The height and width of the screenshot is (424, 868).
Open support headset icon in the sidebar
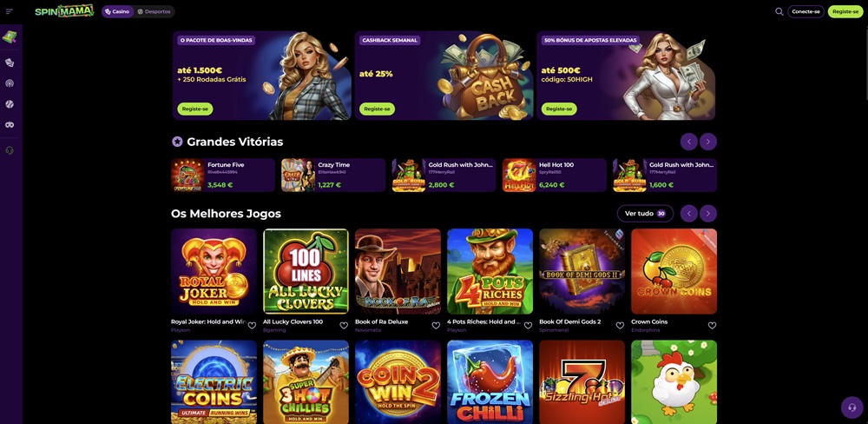click(x=10, y=150)
